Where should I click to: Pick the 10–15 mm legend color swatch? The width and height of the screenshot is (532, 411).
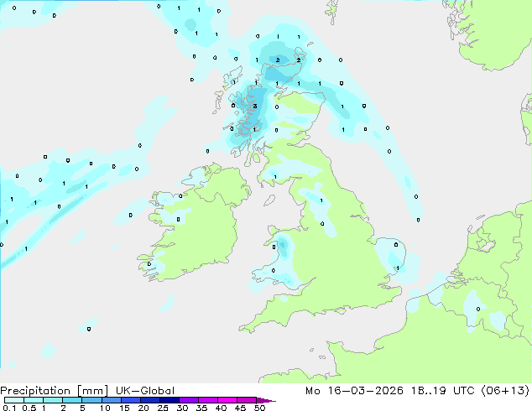111,400
